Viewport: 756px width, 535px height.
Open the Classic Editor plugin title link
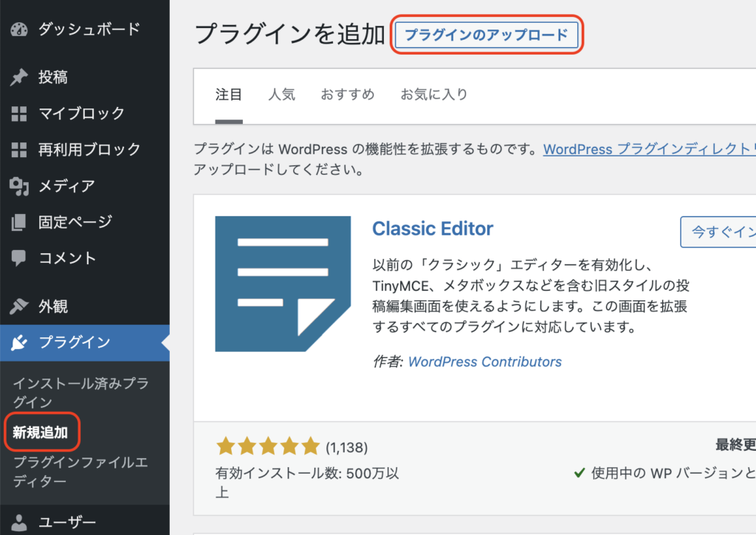433,229
